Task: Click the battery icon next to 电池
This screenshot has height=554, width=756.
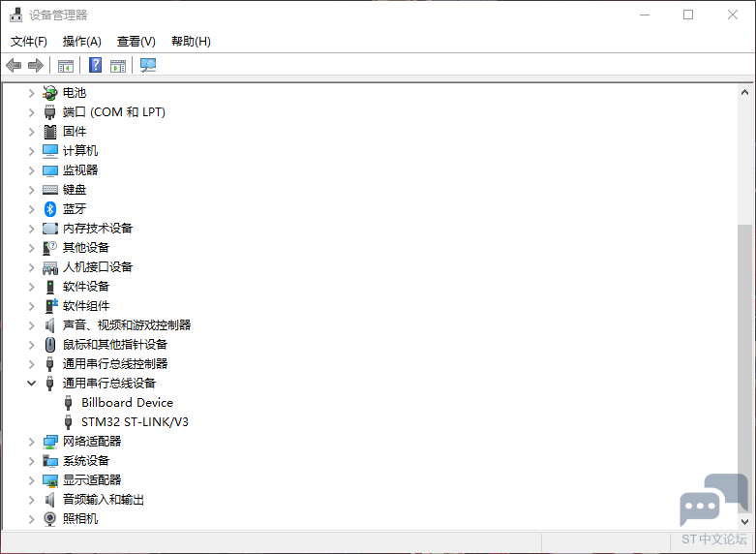Action: coord(49,93)
